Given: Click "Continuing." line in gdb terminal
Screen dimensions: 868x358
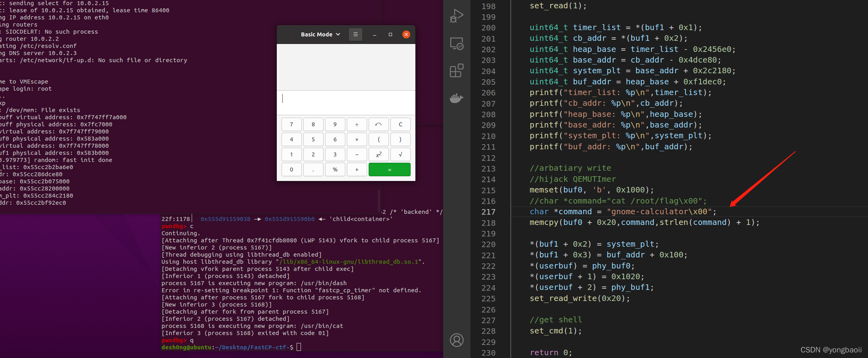Looking at the screenshot, I should coord(181,233).
